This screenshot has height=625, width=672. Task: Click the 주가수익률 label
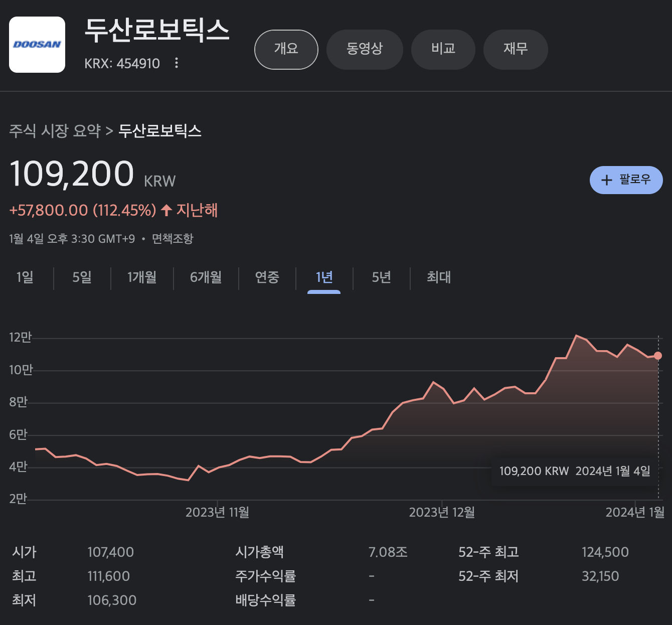[266, 576]
